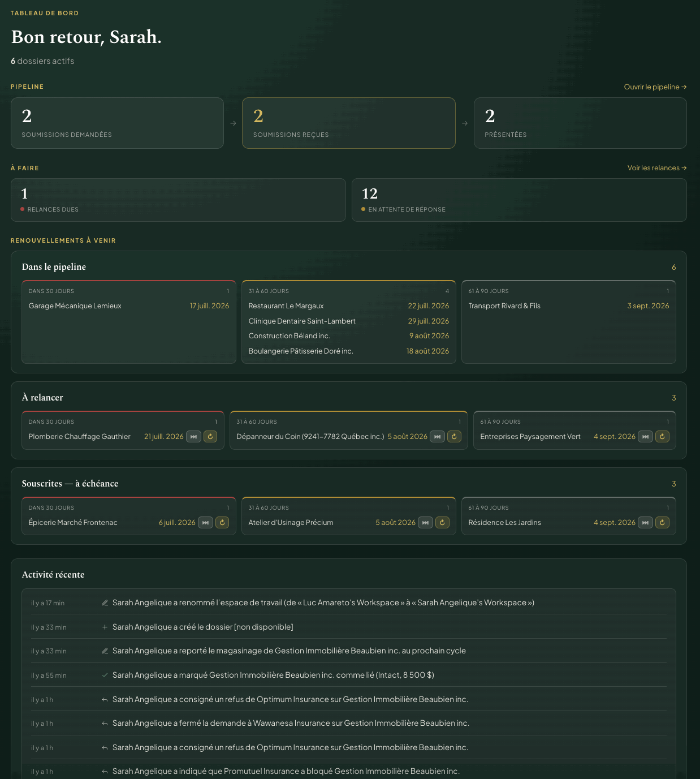Click the 17 juill. 2026 date
The width and height of the screenshot is (700, 779).
click(x=209, y=306)
